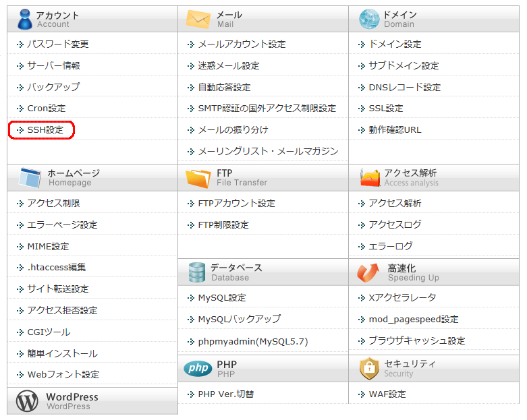Open 動作確認URL link
This screenshot has height=420, width=527.
click(395, 130)
